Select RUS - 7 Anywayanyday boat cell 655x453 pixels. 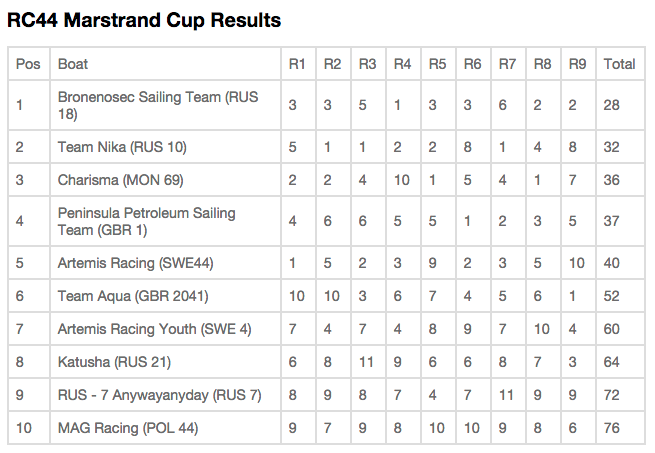click(159, 395)
